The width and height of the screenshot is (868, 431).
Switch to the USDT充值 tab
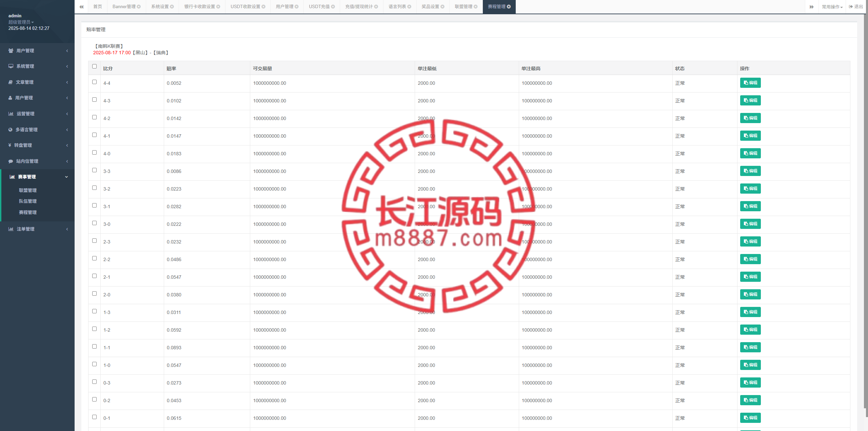tap(322, 7)
